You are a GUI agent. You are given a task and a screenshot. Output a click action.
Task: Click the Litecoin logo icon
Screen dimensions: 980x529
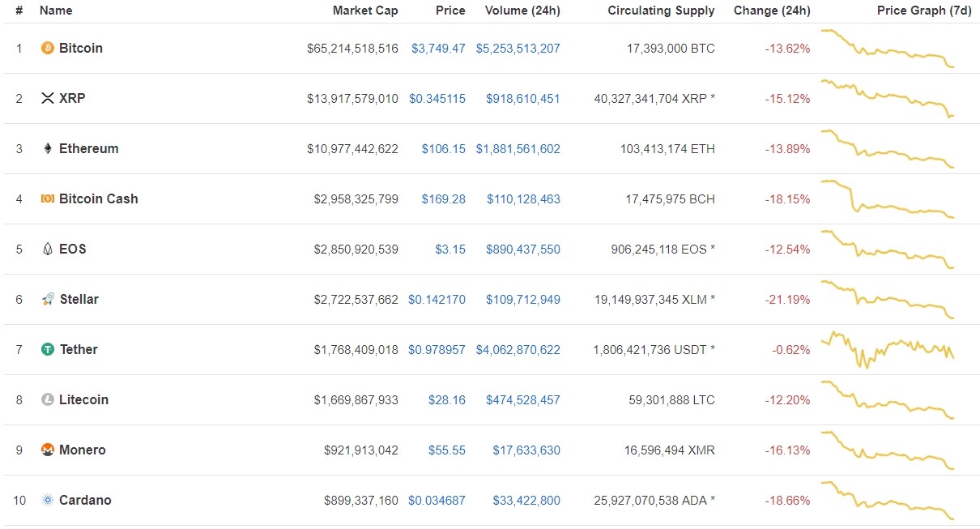click(x=48, y=400)
